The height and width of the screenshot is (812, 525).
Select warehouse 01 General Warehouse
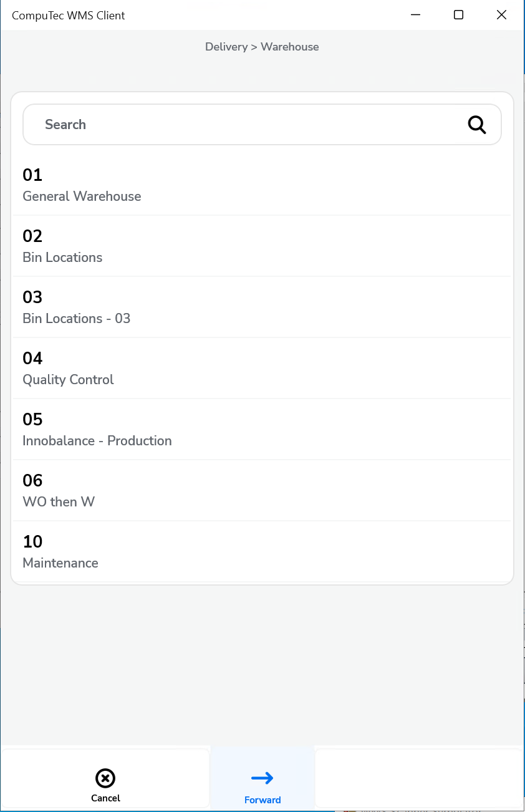tap(262, 185)
